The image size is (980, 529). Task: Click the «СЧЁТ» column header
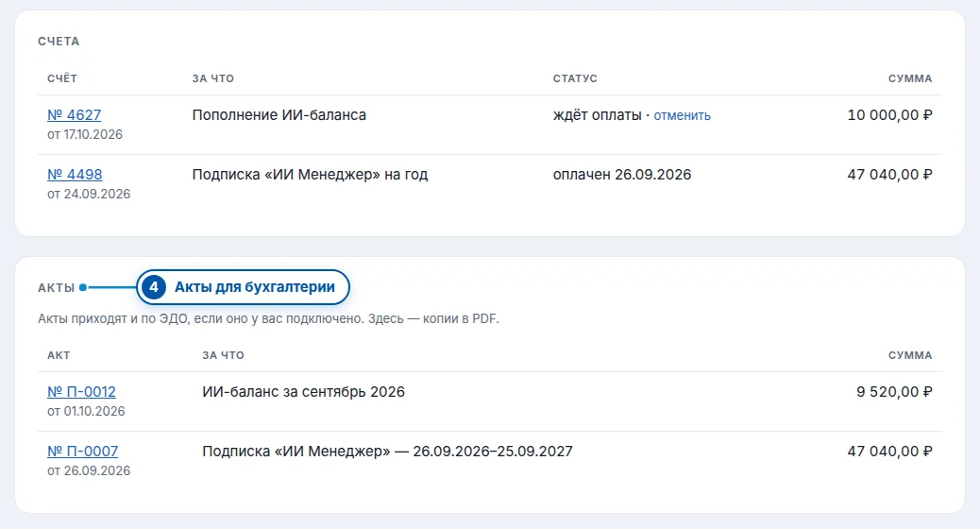[x=62, y=78]
